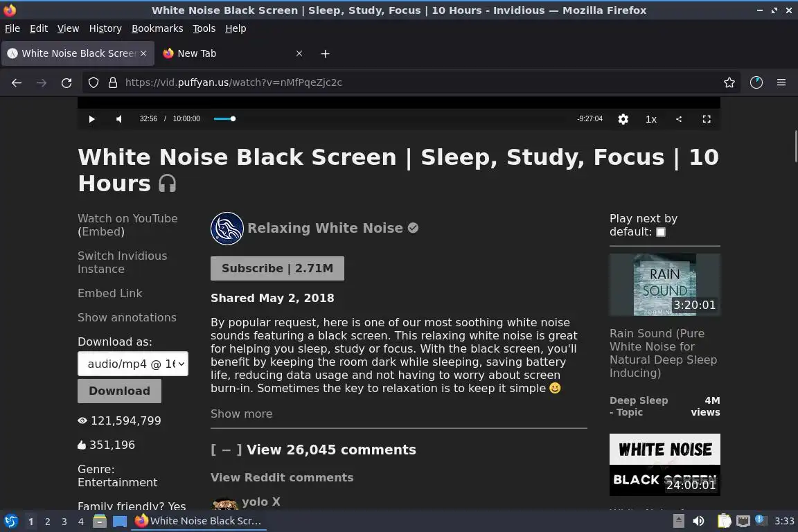Bookmark this page with the star
Screen dimensions: 798x532
coord(729,82)
